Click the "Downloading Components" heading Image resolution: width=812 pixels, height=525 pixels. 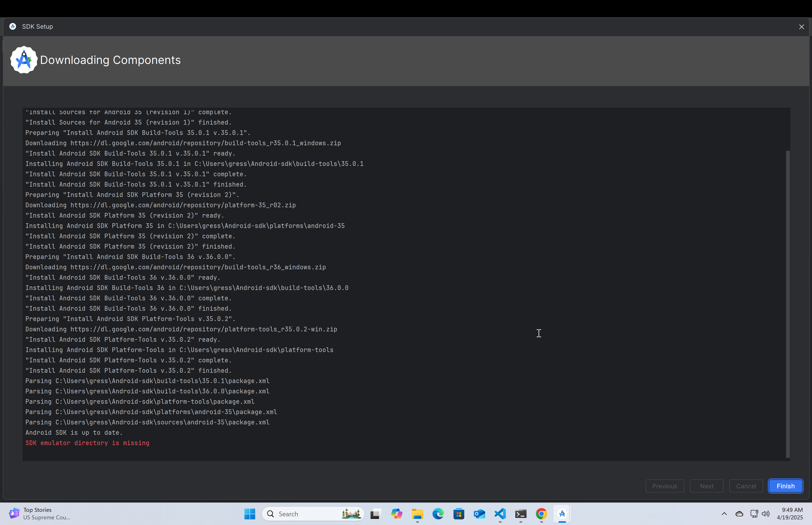(x=110, y=60)
